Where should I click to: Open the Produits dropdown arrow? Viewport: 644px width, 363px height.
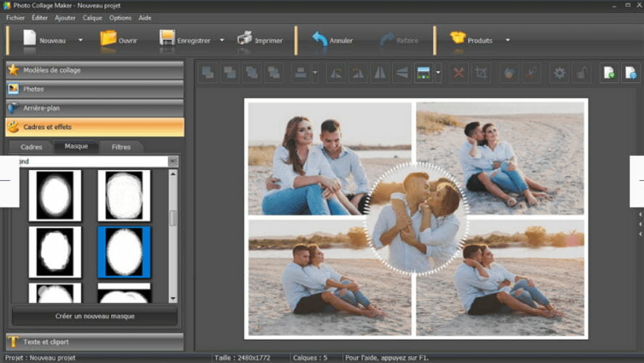click(x=508, y=40)
